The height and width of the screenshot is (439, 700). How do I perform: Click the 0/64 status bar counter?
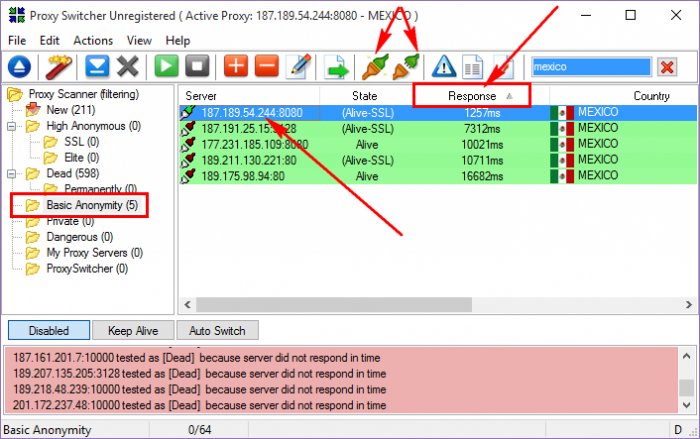point(200,430)
